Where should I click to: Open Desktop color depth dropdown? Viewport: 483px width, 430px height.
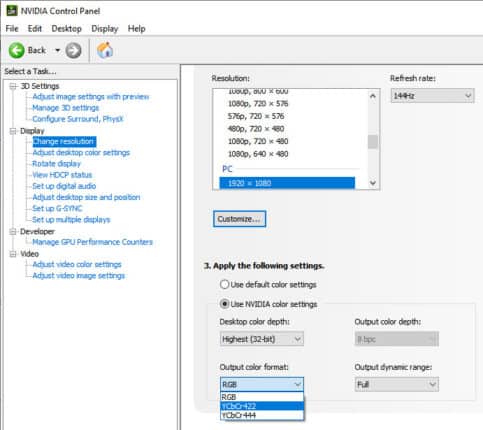point(262,339)
